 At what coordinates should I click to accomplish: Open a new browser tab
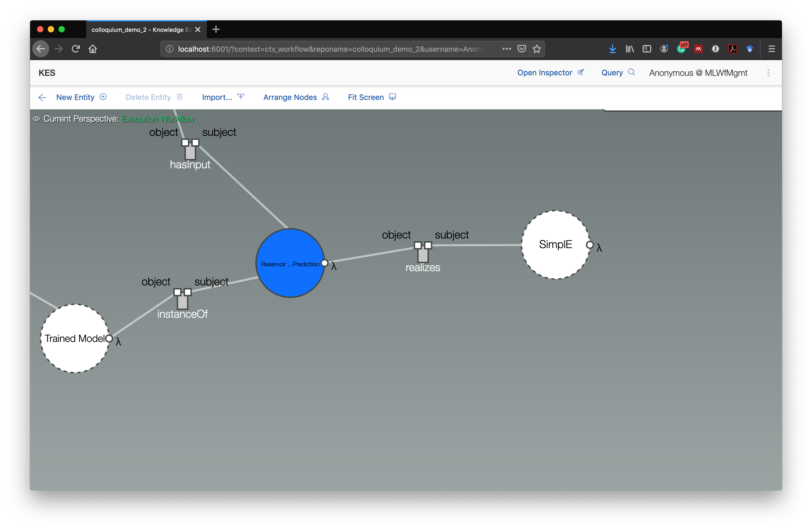[x=216, y=29]
